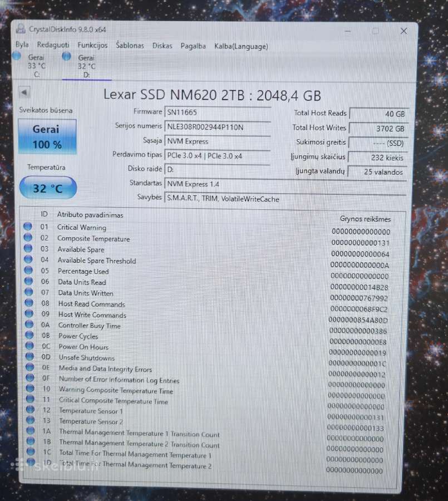Open the Diskas menu

click(x=163, y=46)
